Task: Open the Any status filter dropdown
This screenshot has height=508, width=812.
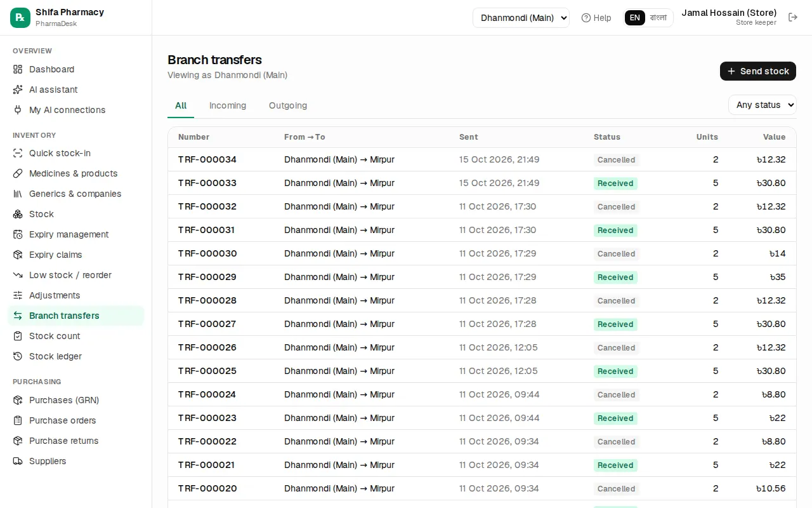Action: point(762,105)
